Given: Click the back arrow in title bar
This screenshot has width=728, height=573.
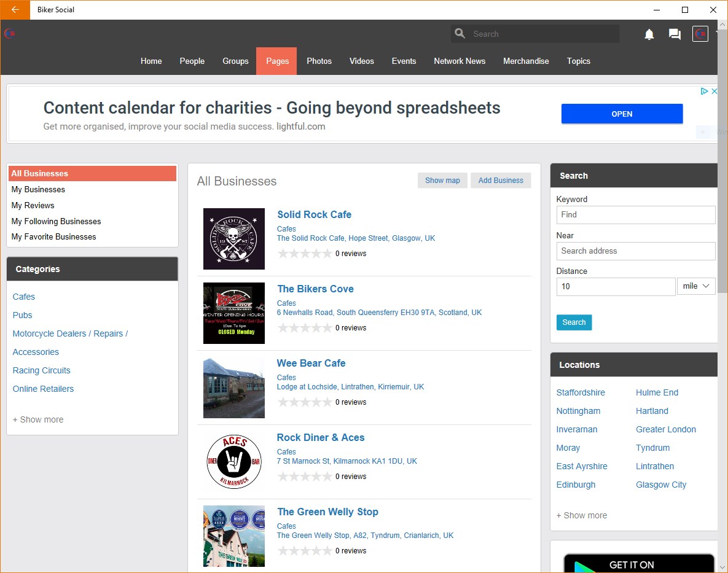Looking at the screenshot, I should click(x=15, y=10).
